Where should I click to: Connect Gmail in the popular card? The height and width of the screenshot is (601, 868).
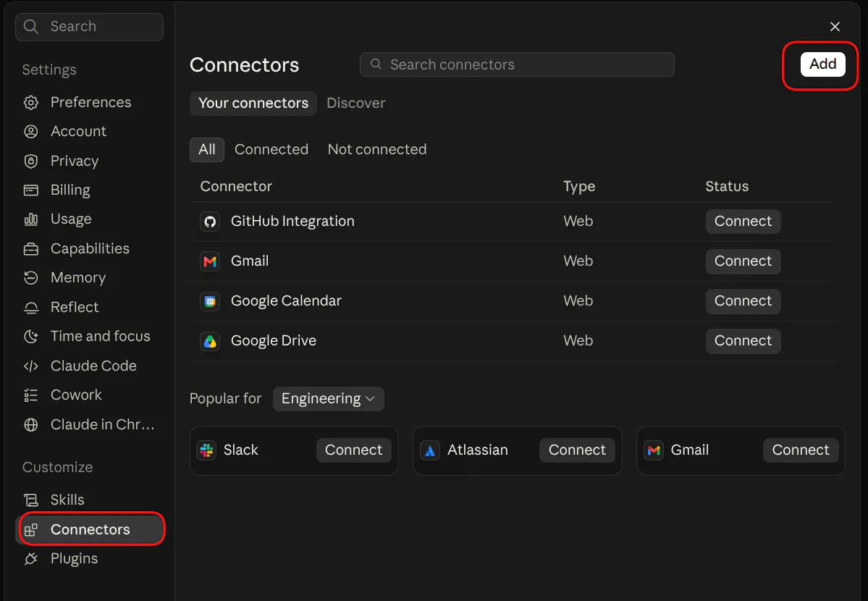[801, 450]
